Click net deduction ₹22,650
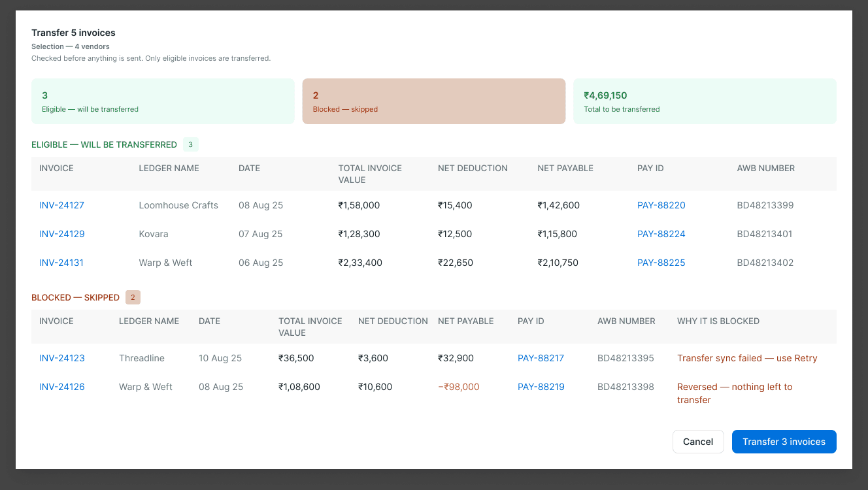 point(456,263)
